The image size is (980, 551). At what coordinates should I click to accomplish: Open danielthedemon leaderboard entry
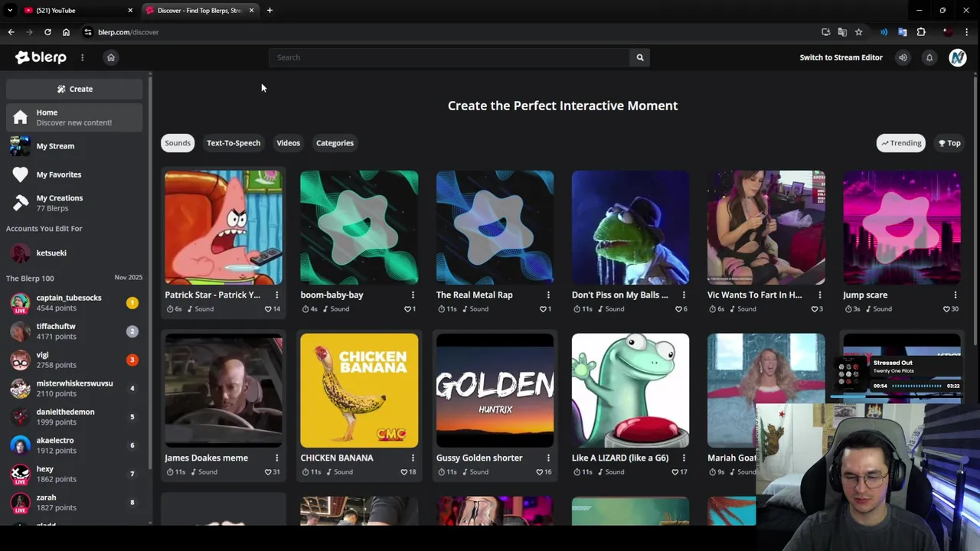tap(74, 417)
